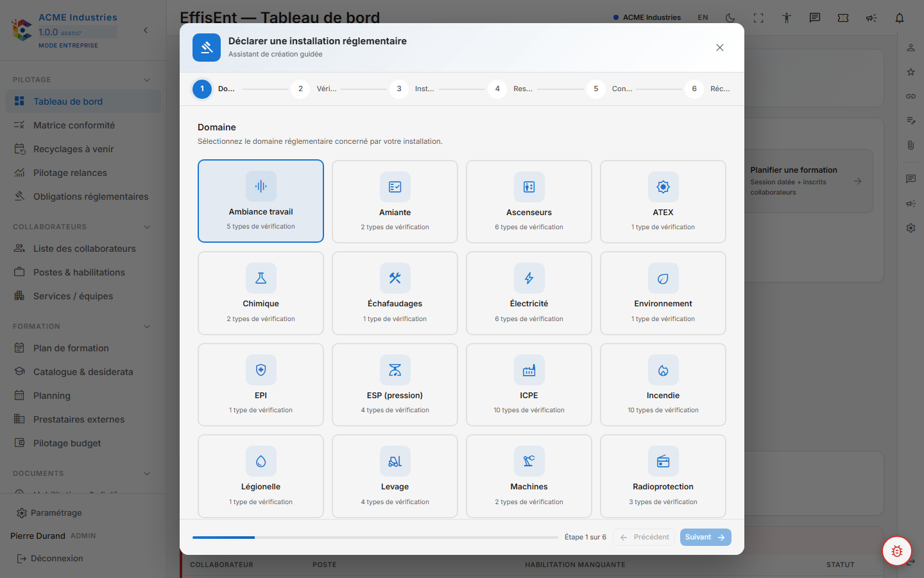This screenshot has height=578, width=924.
Task: Enter fullscreen with the header icon
Action: click(758, 18)
